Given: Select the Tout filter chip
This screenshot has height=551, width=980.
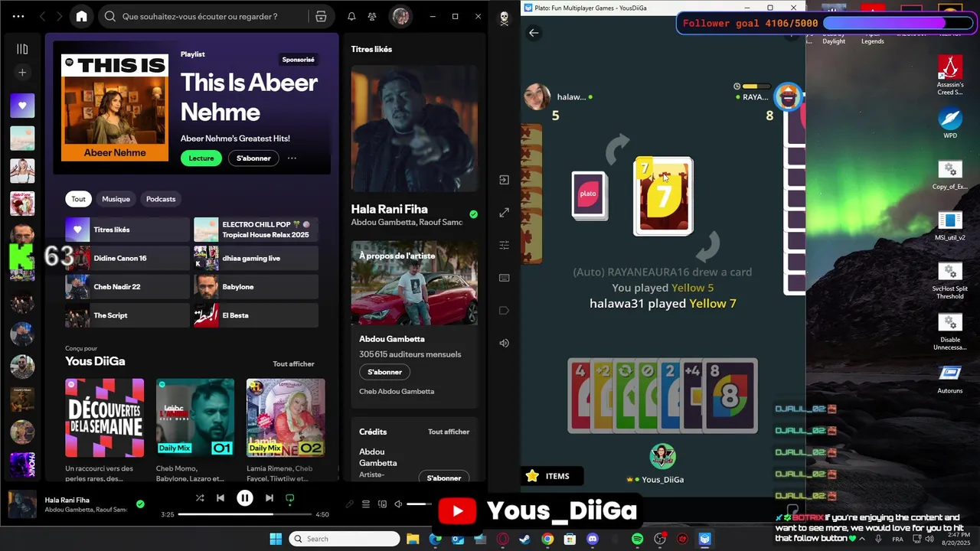Looking at the screenshot, I should click(79, 199).
